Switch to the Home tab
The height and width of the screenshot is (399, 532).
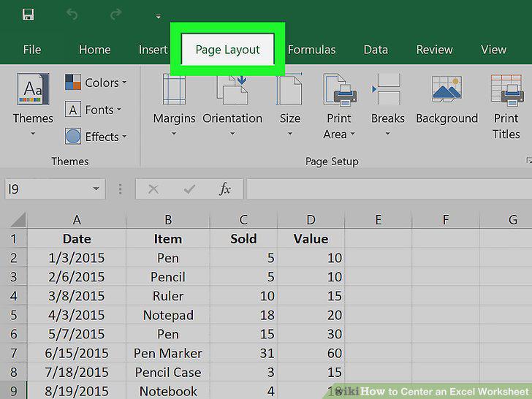[x=95, y=50]
